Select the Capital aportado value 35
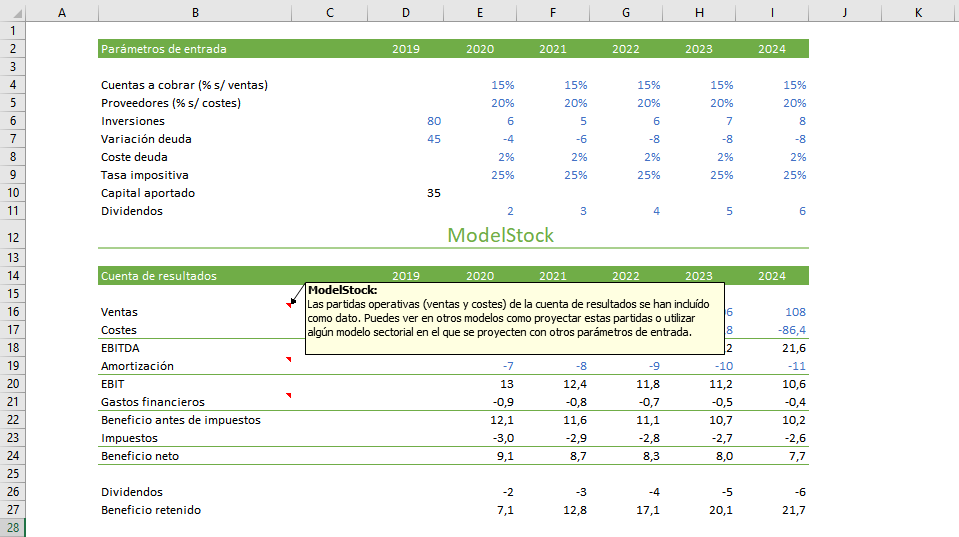This screenshot has height=537, width=959. click(433, 193)
